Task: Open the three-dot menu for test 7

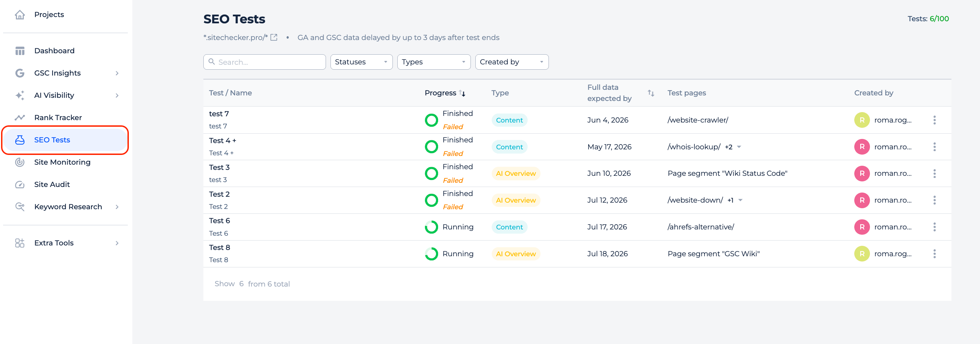Action: click(934, 120)
